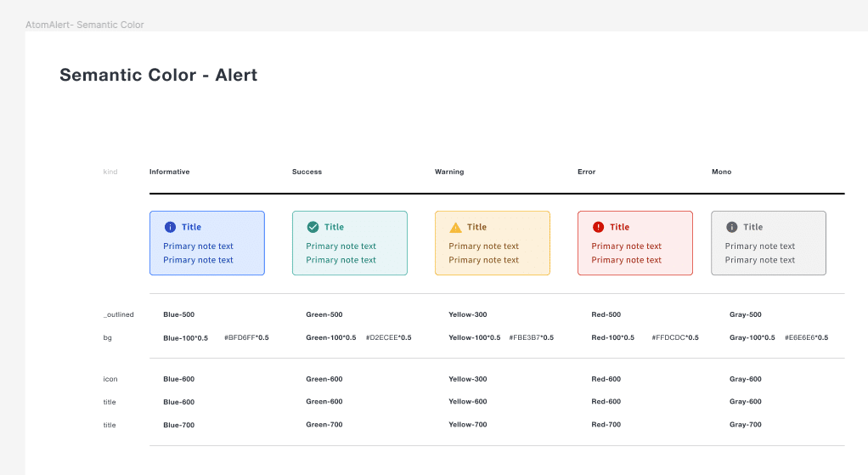Image resolution: width=868 pixels, height=475 pixels.
Task: Select the #FFDCDC*0.5 hex value
Action: pyautogui.click(x=675, y=337)
